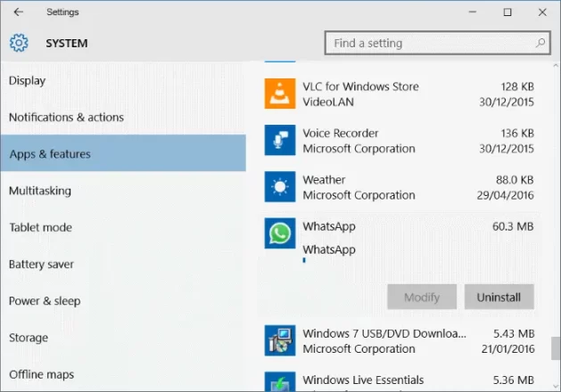The image size is (561, 392).
Task: Click the Windows Live Essentials icon
Action: [x=280, y=381]
